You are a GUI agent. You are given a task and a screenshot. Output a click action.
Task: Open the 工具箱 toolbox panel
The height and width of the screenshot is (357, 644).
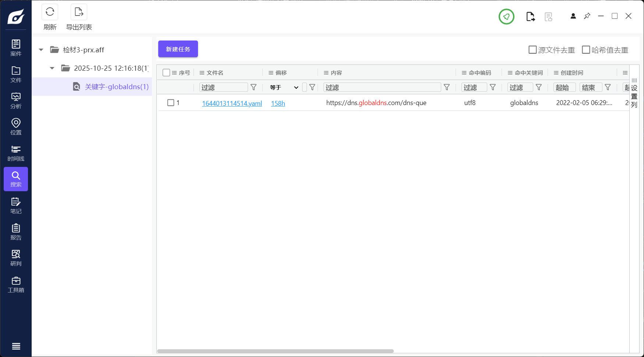[15, 284]
